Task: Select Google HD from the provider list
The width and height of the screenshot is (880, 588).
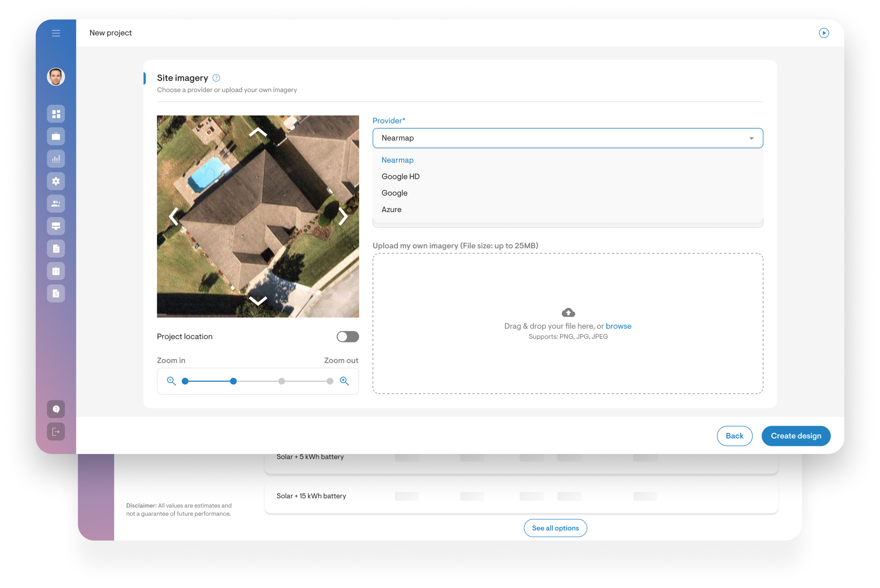Action: [400, 176]
